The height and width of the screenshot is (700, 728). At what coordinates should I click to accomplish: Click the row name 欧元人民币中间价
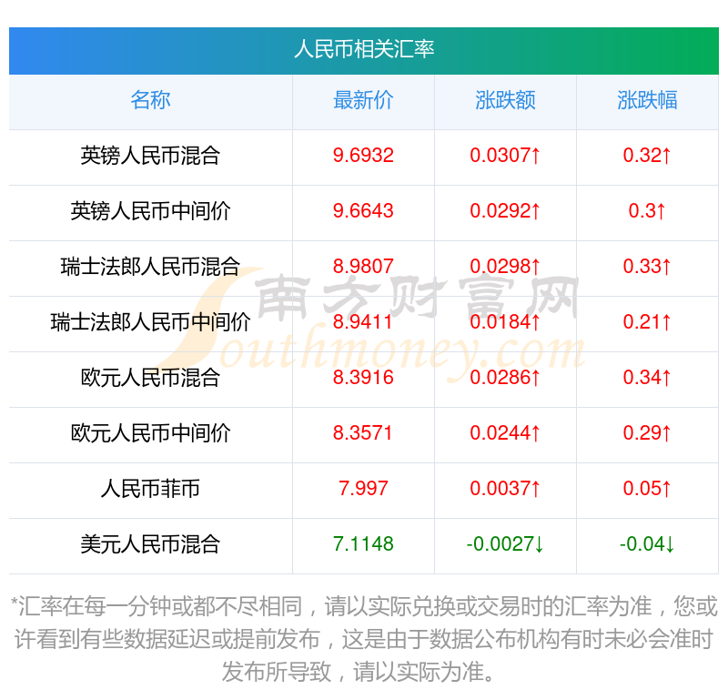150,433
